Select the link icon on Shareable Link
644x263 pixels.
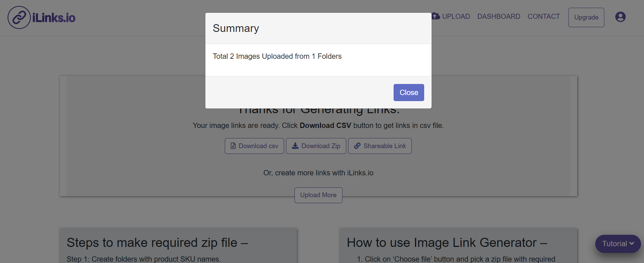[357, 146]
